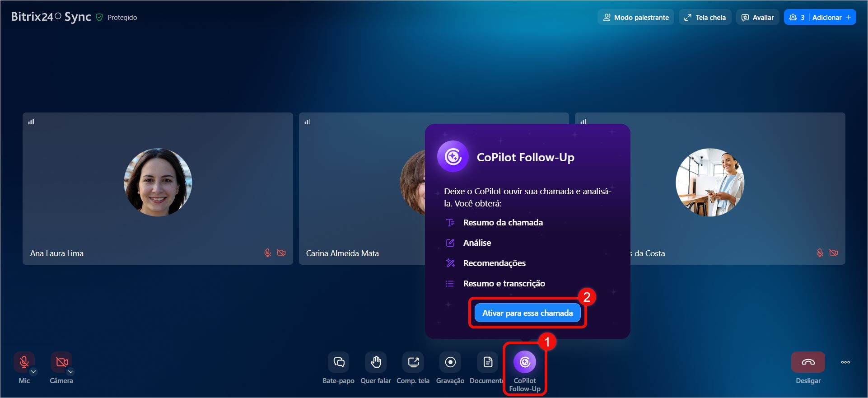Click the Protegido security shield indicator
Image resolution: width=868 pixels, height=398 pixels.
click(99, 18)
